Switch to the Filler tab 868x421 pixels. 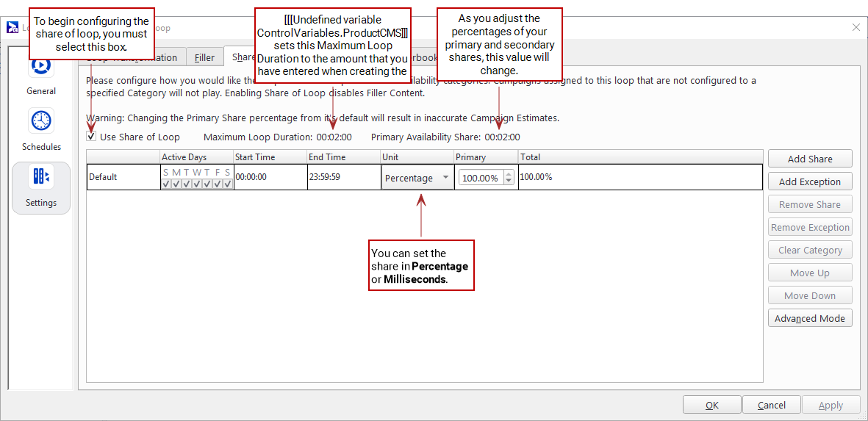click(204, 57)
